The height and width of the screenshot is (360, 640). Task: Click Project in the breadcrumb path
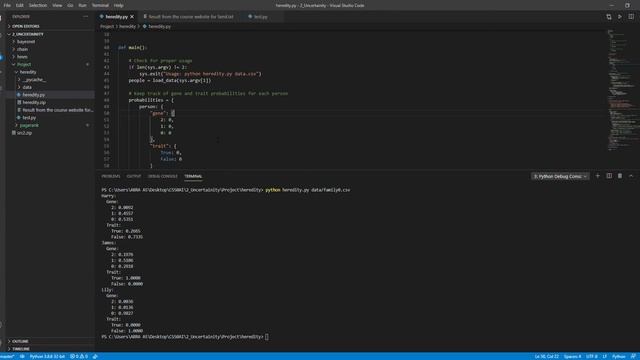[107, 27]
